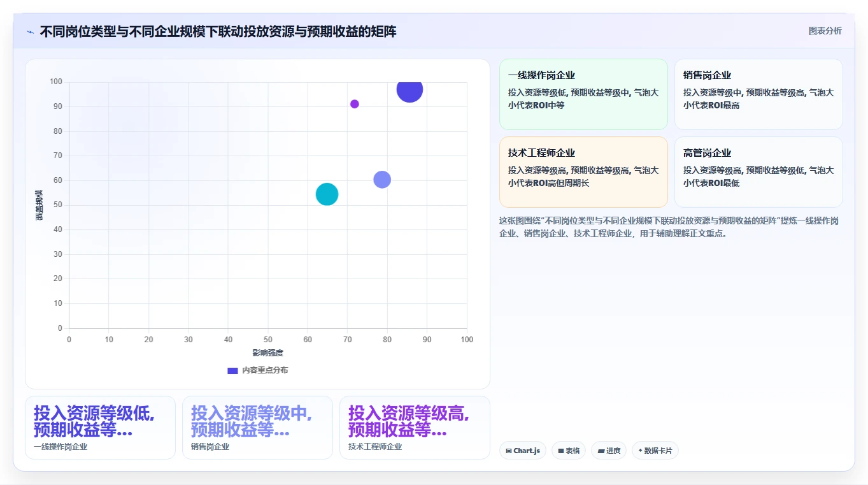Click the 影响强度 x-axis label
This screenshot has width=868, height=485.
[x=267, y=353]
